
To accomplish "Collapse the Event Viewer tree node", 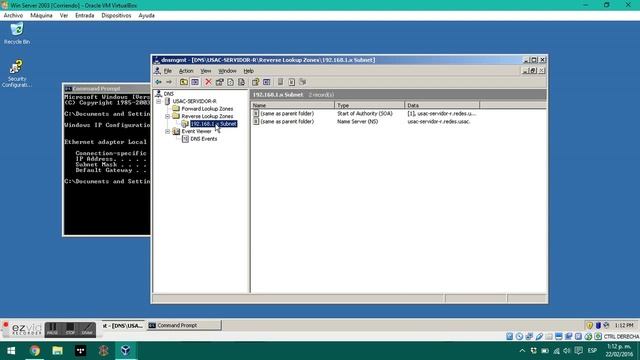I will point(167,131).
